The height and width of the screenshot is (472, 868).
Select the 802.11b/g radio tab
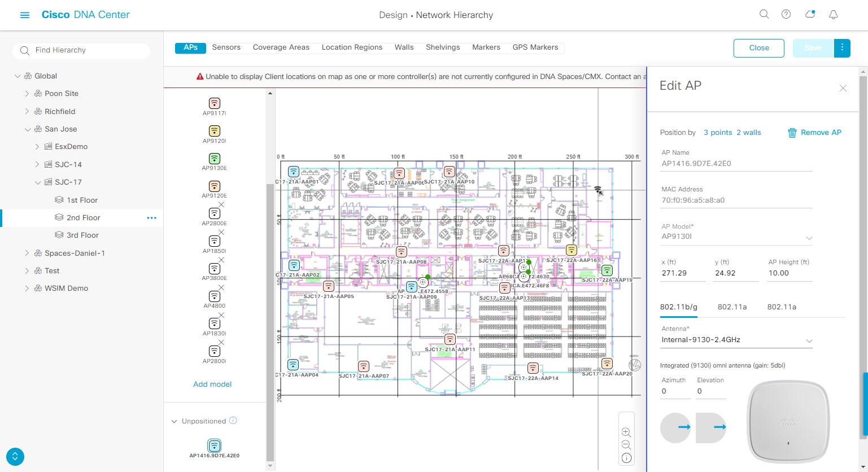click(x=679, y=307)
